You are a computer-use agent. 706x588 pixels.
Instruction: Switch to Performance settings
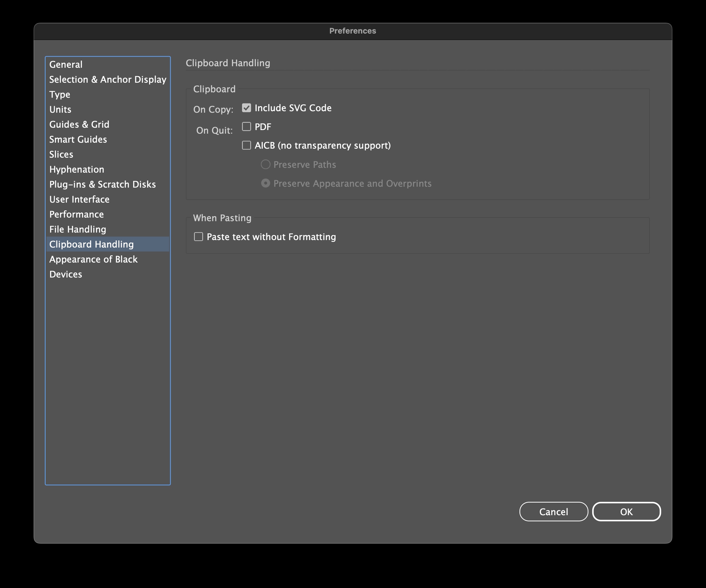pyautogui.click(x=77, y=214)
